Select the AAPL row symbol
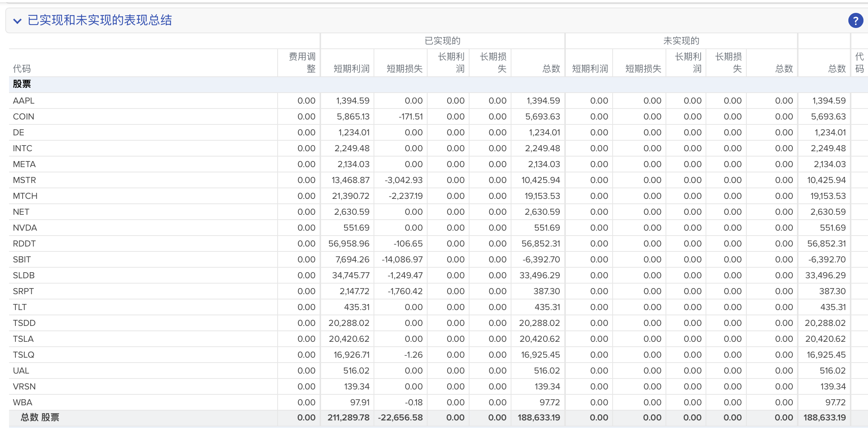868x428 pixels. pos(23,101)
